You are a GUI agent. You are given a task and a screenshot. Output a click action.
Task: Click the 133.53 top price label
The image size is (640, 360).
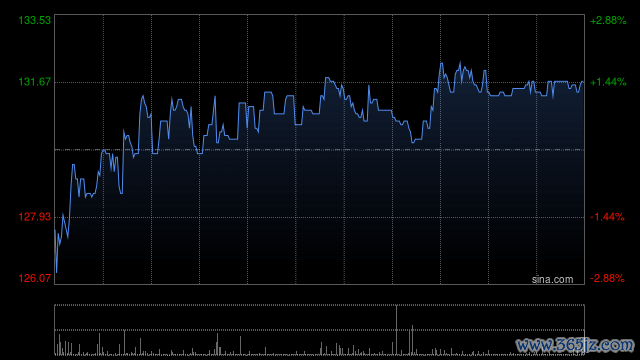pyautogui.click(x=35, y=20)
